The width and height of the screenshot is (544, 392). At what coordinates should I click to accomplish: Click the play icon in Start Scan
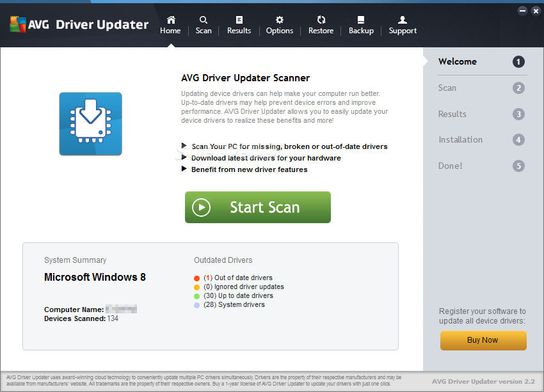201,207
